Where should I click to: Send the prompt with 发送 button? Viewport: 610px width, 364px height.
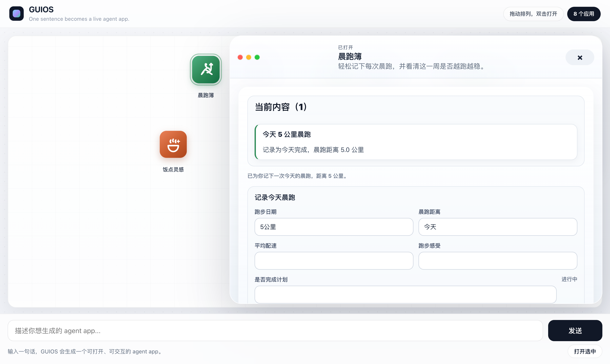coord(575,330)
